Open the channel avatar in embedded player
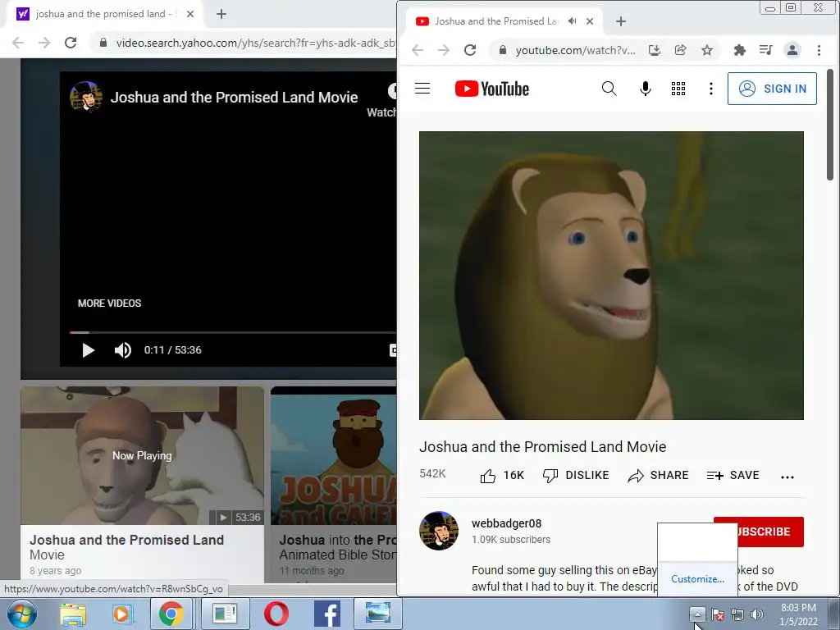Screen dimensions: 840x630 coord(86,97)
